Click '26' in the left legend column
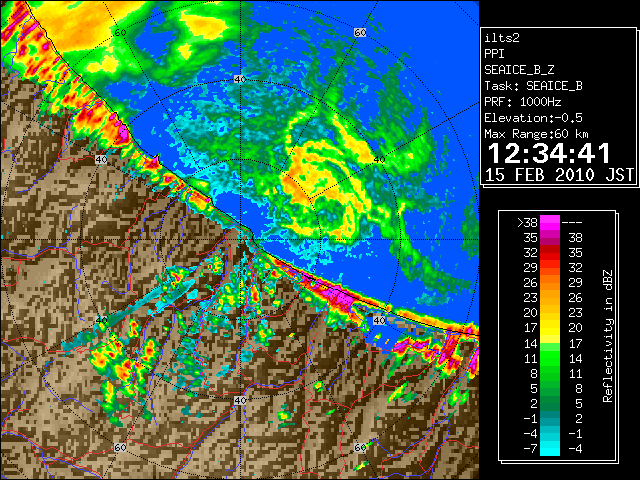The width and height of the screenshot is (640, 480). pos(531,282)
